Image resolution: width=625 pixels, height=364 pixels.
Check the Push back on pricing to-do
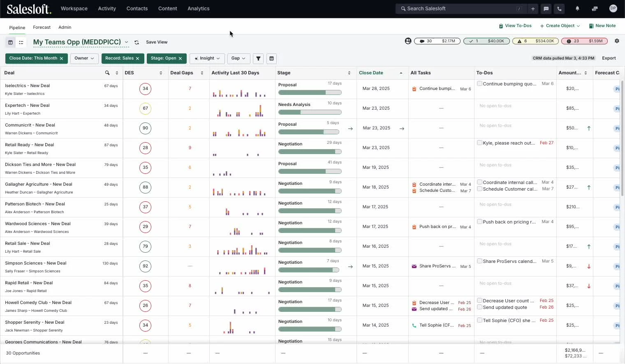coord(479,221)
